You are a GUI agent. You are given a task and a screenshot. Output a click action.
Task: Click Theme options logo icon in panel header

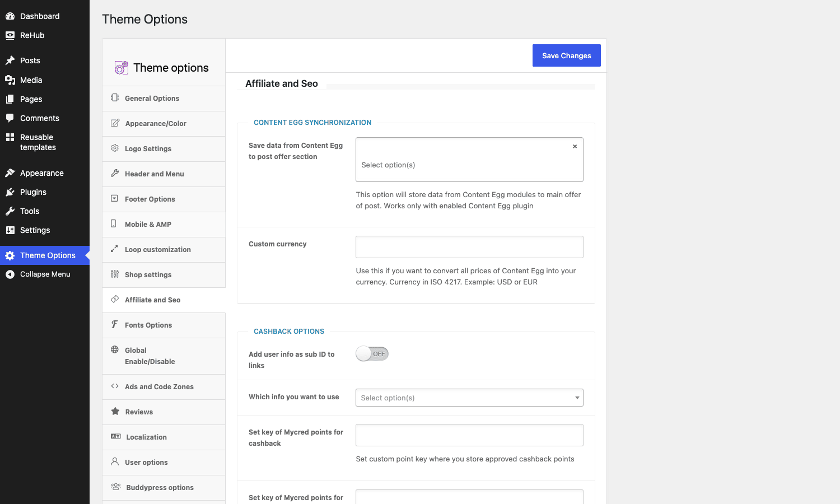click(x=122, y=68)
